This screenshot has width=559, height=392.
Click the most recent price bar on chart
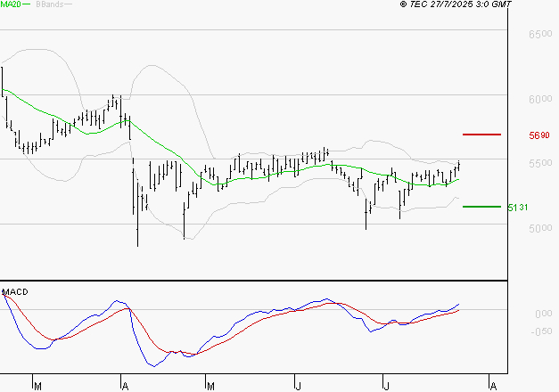[x=459, y=165]
